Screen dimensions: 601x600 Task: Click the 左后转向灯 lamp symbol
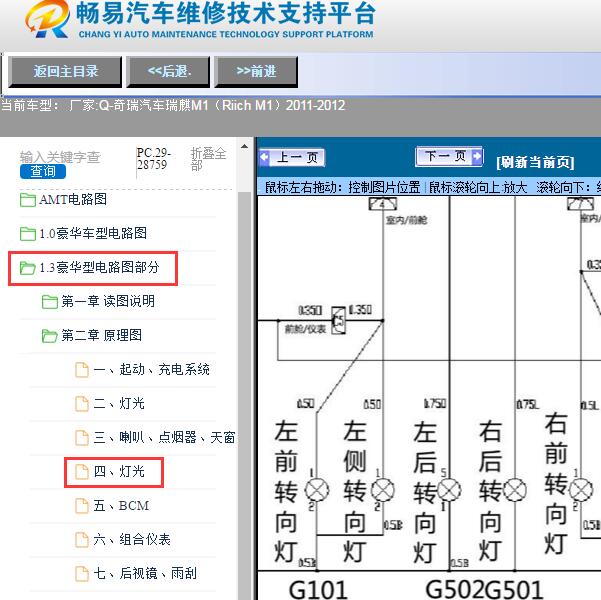click(449, 490)
